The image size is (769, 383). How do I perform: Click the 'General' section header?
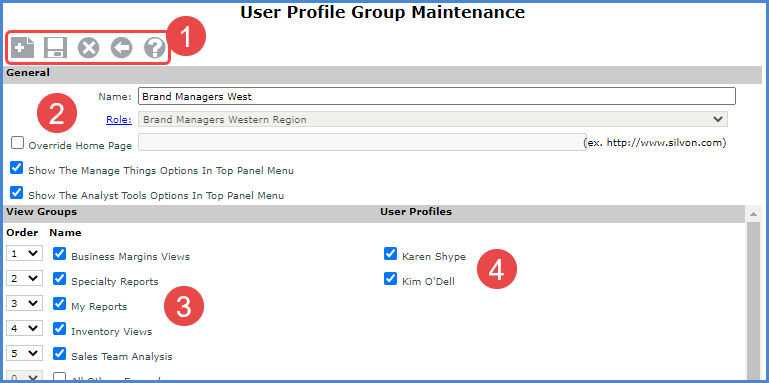pos(28,73)
